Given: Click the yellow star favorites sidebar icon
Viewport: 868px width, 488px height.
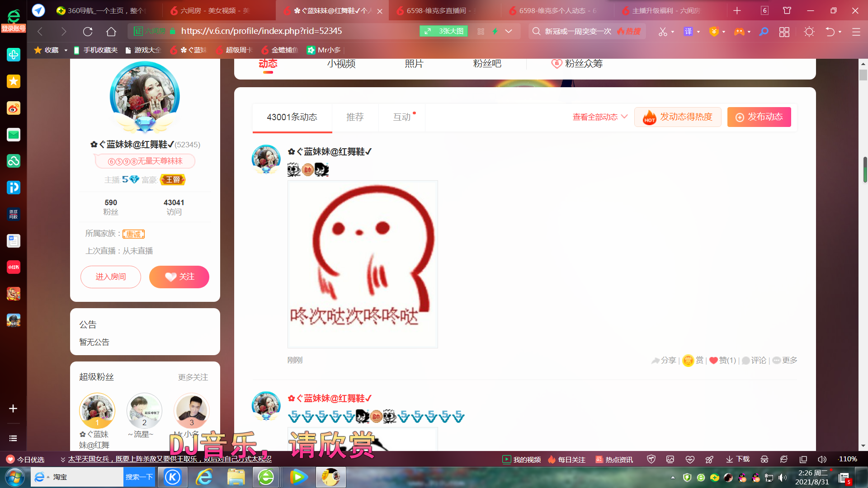Looking at the screenshot, I should (x=14, y=82).
